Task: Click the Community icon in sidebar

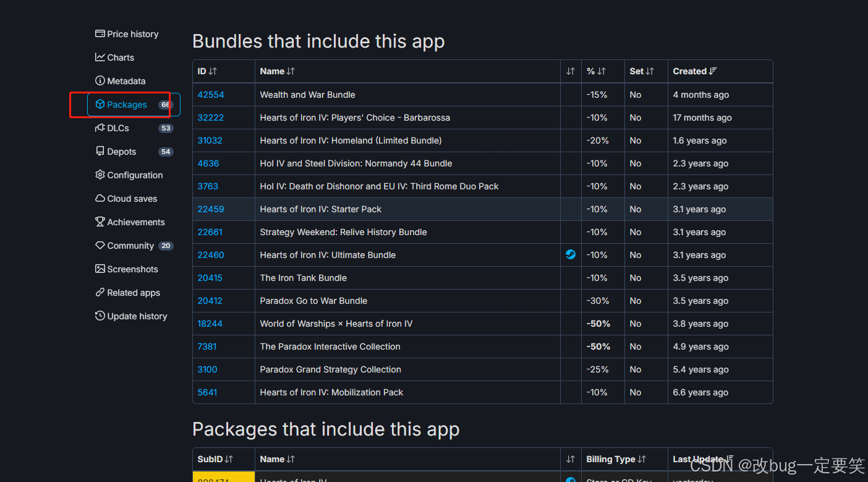Action: tap(100, 246)
